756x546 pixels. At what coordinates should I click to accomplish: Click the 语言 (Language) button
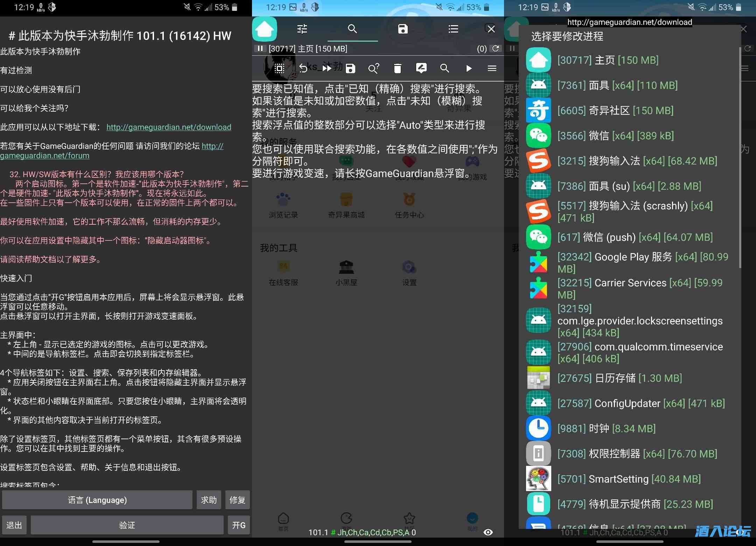pyautogui.click(x=97, y=500)
